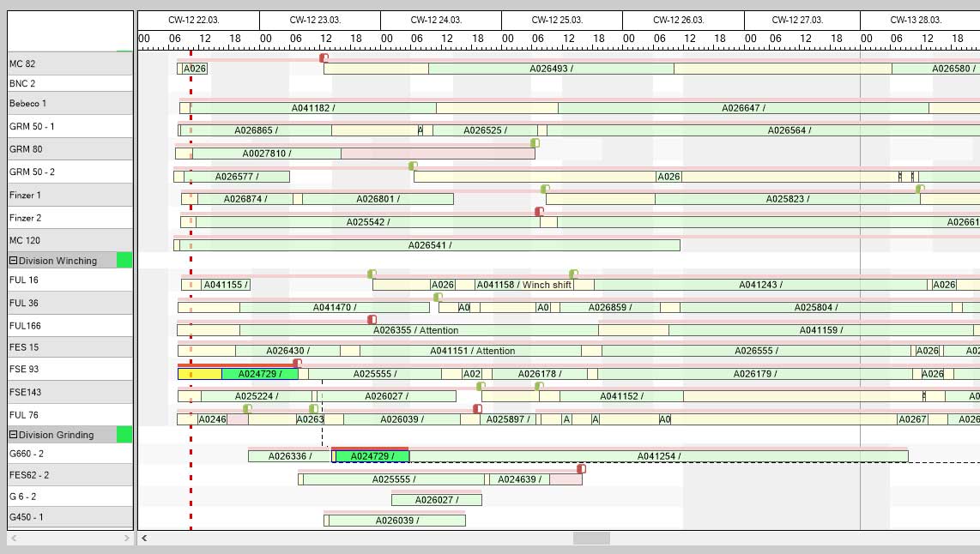Open task A026355 / Attention on FUL166
This screenshot has height=554, width=980.
click(x=415, y=330)
